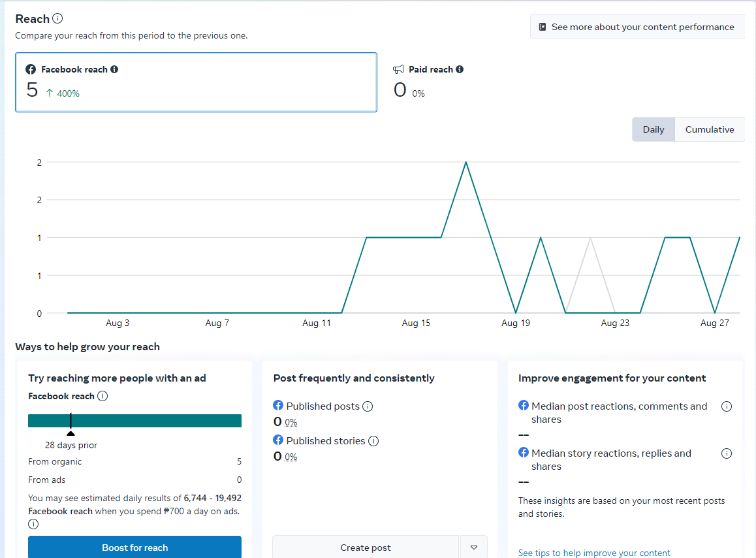756x558 pixels.
Task: Open dropdown arrow next to Create post
Action: (474, 548)
